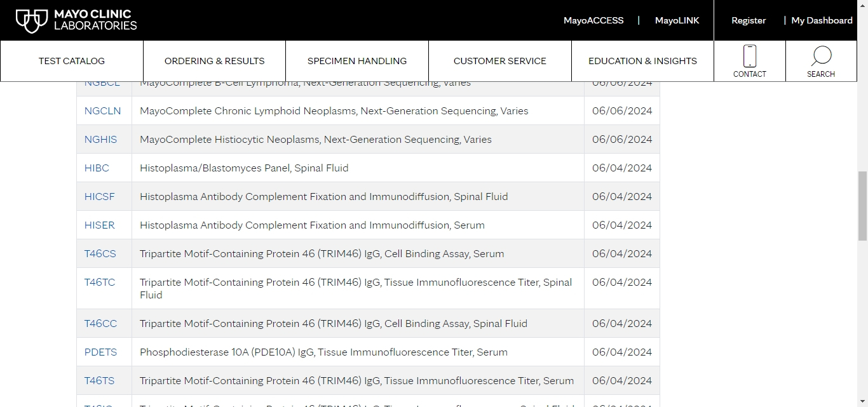Image resolution: width=868 pixels, height=407 pixels.
Task: Open test code HISER
Action: click(100, 225)
